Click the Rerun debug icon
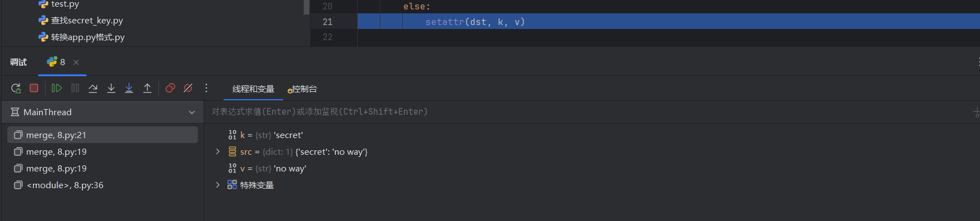 [16, 88]
